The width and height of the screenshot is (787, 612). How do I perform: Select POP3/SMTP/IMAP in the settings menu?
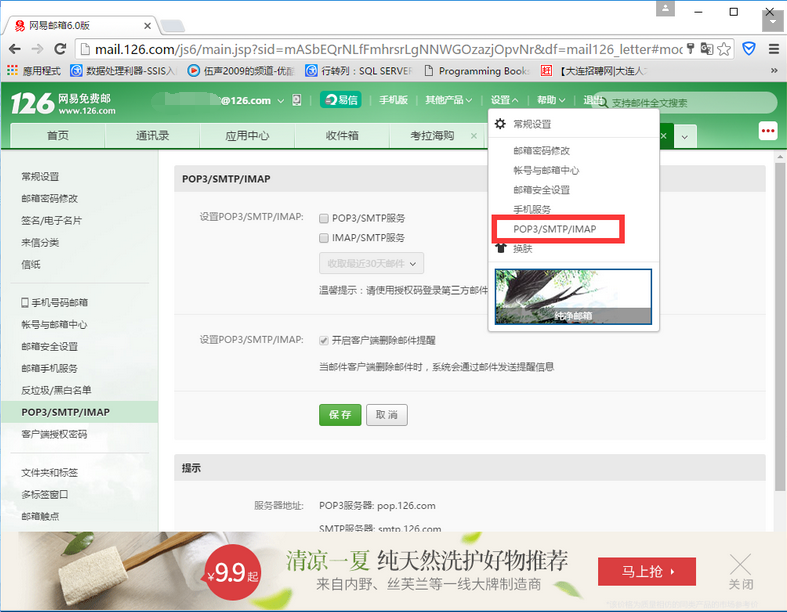[555, 229]
